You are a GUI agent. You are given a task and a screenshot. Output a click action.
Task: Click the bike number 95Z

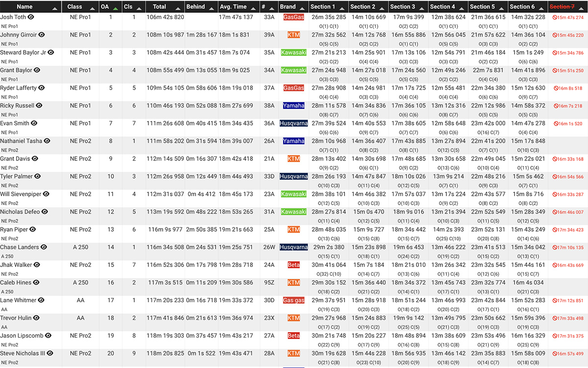tap(269, 283)
